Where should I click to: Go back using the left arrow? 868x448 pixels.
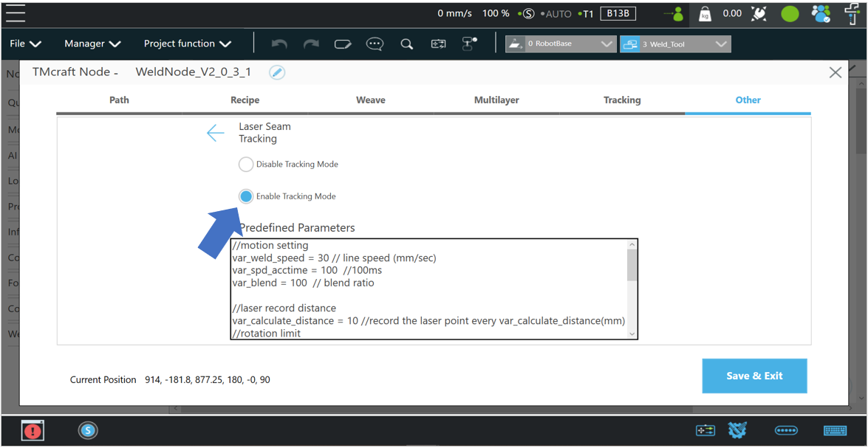coord(215,133)
